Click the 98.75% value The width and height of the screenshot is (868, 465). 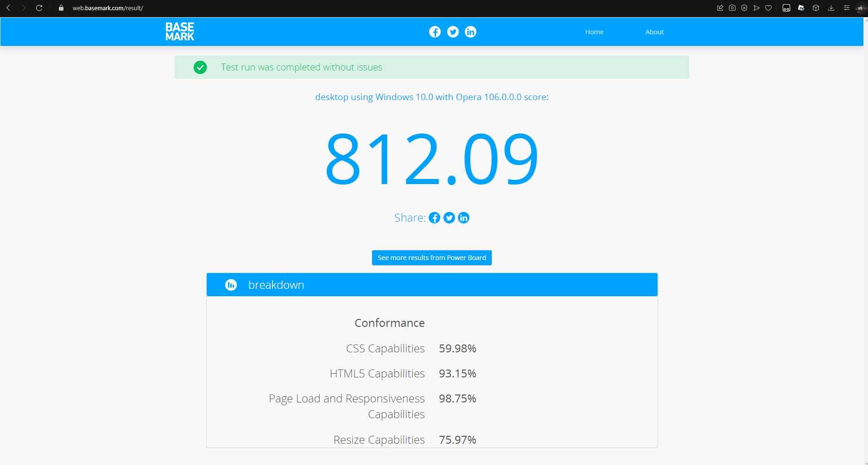pos(458,399)
